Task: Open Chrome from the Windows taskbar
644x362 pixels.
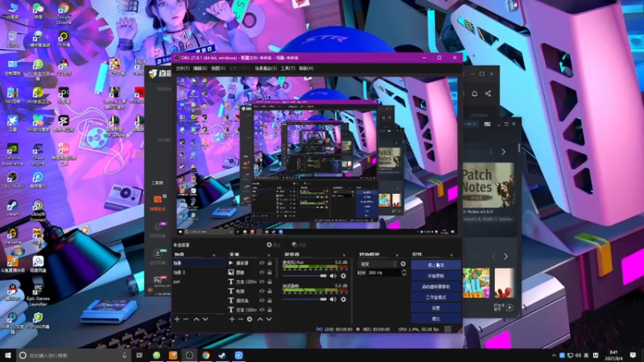Action: pos(206,355)
